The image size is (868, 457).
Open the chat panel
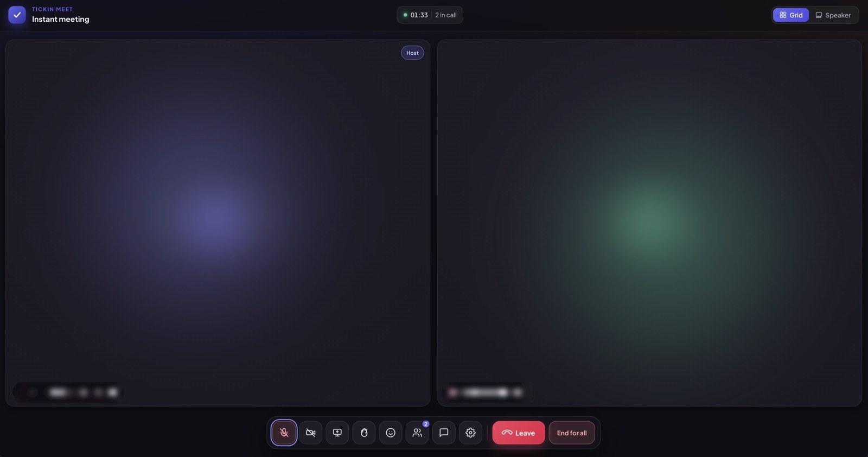(x=443, y=433)
